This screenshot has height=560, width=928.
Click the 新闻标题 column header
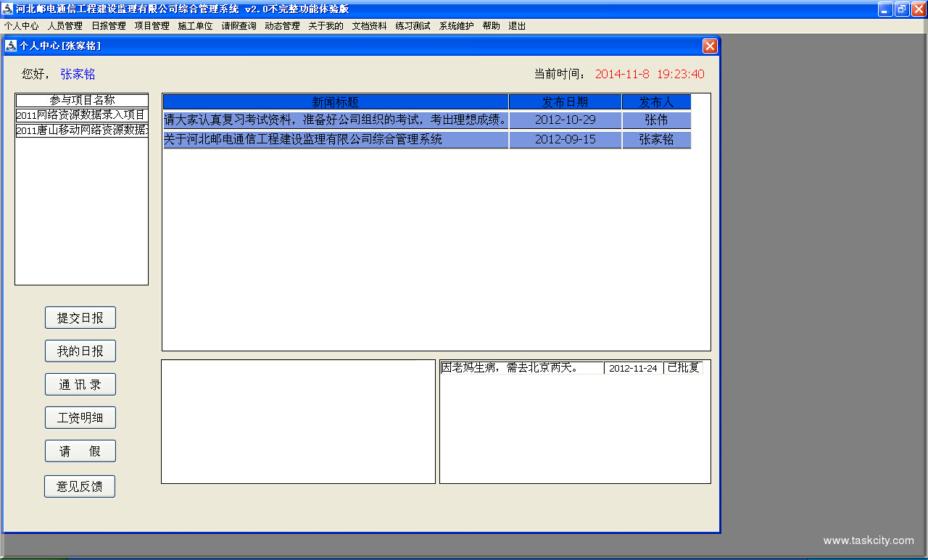pos(335,102)
